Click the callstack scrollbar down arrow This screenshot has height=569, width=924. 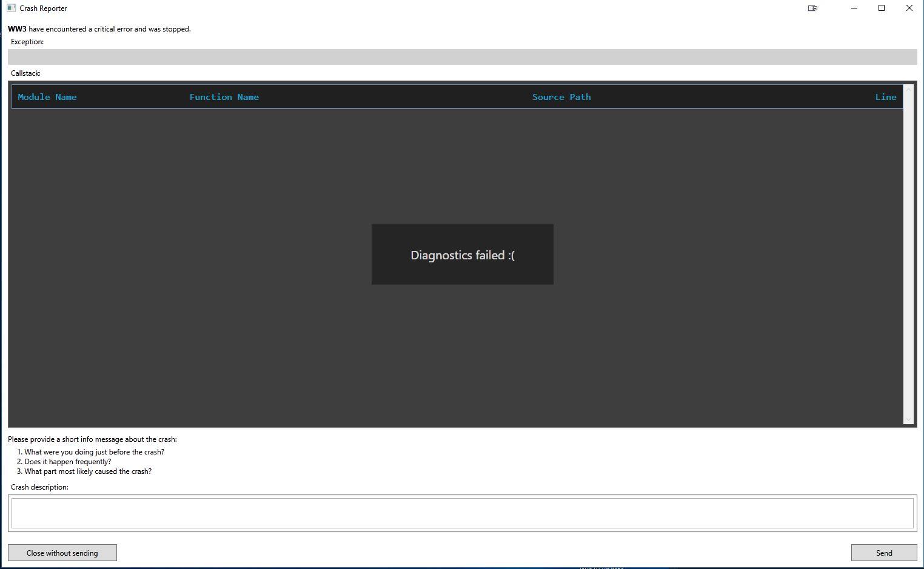[x=908, y=419]
